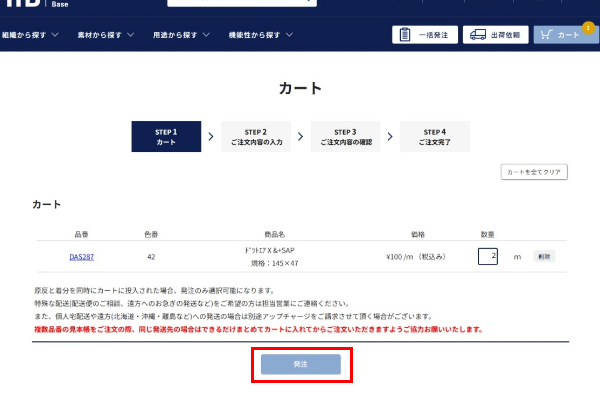Go to STEP 2 ご注文内容の入力
Viewport: 600px width, 400px height.
(x=256, y=137)
